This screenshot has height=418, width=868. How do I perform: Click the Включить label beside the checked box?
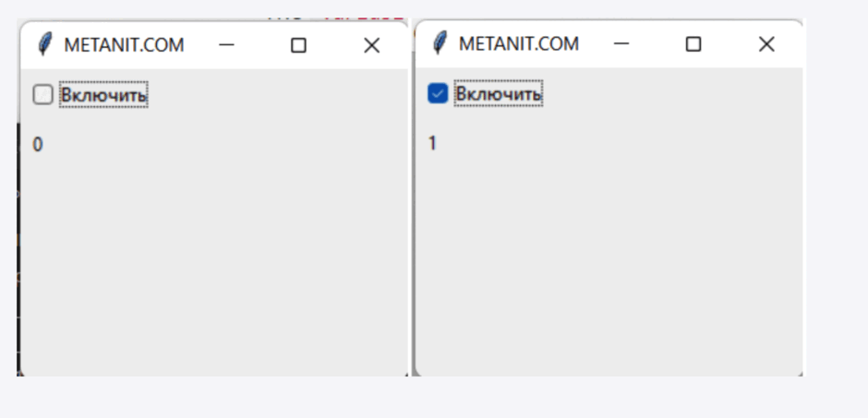pos(499,93)
